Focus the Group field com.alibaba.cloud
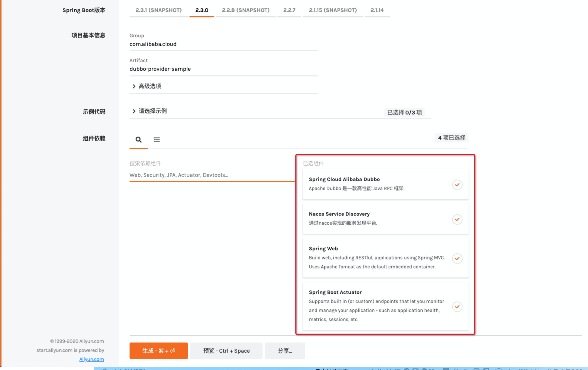588x370 pixels. pyautogui.click(x=223, y=44)
